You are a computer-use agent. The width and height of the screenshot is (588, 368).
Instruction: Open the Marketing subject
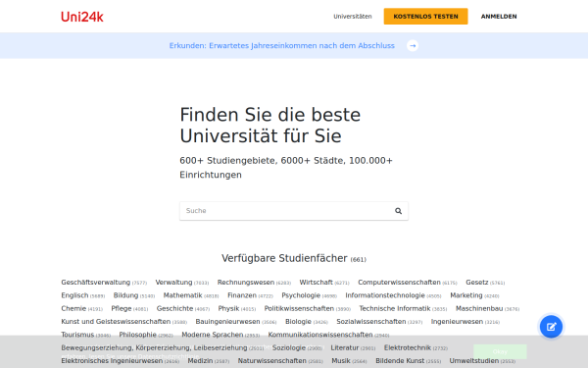coord(466,295)
